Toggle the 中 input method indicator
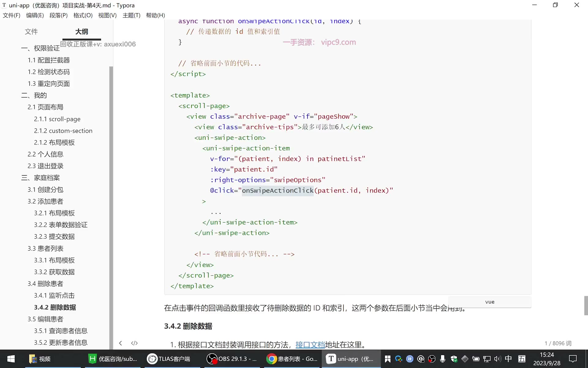 click(508, 359)
